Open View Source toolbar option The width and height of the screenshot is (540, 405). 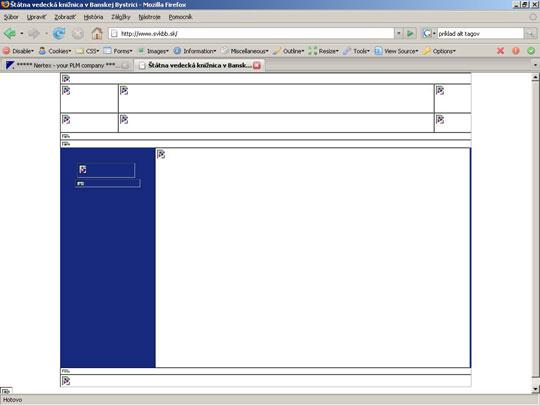point(397,51)
